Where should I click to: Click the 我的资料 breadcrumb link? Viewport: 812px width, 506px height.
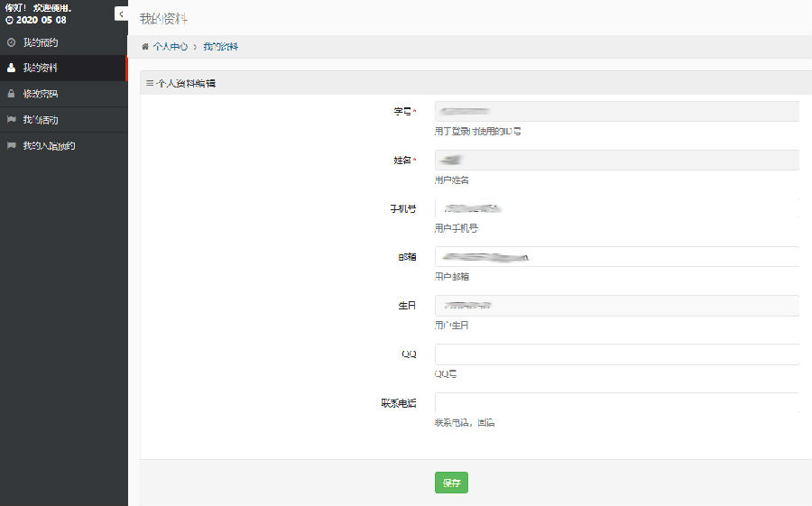pos(220,46)
